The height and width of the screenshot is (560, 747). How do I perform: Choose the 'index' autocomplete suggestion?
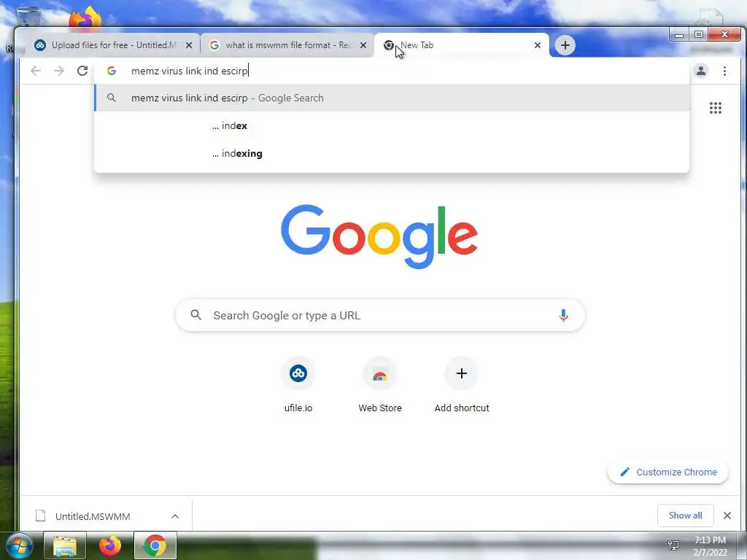coord(392,125)
